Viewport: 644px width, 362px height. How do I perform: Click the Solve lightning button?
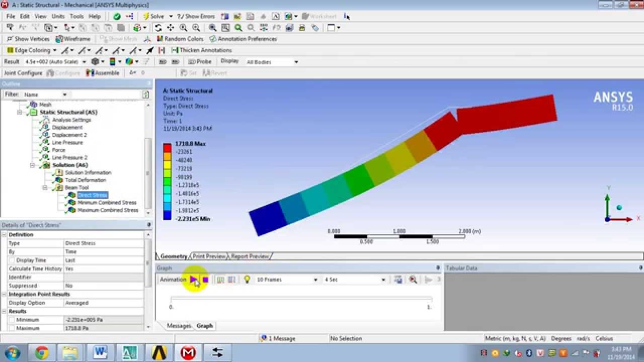coord(153,17)
